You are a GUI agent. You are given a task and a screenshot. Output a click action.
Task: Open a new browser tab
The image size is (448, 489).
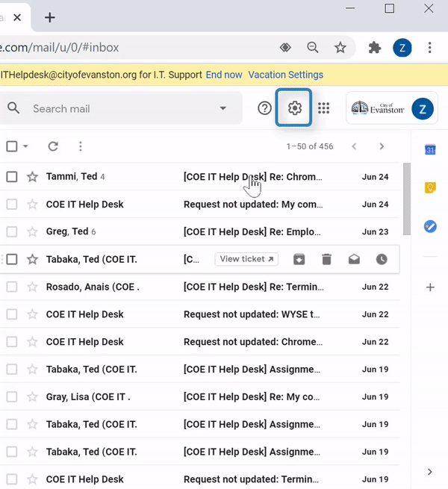50,17
